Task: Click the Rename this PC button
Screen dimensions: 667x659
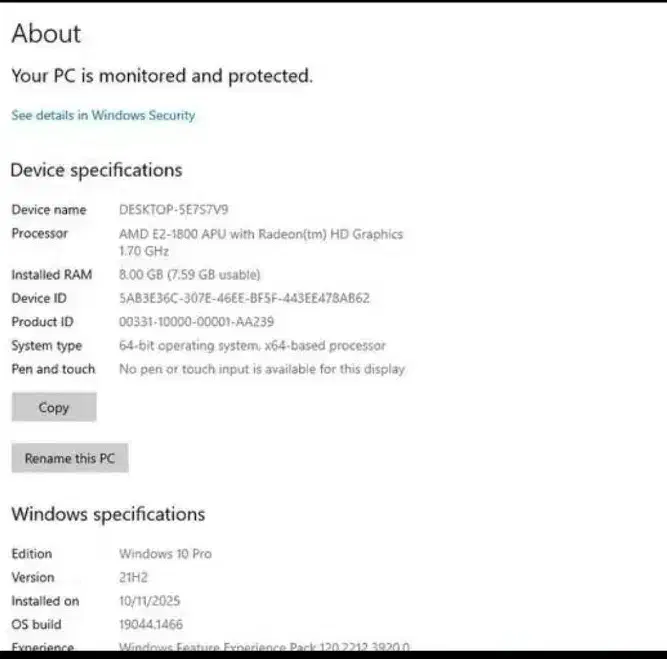Action: point(70,459)
